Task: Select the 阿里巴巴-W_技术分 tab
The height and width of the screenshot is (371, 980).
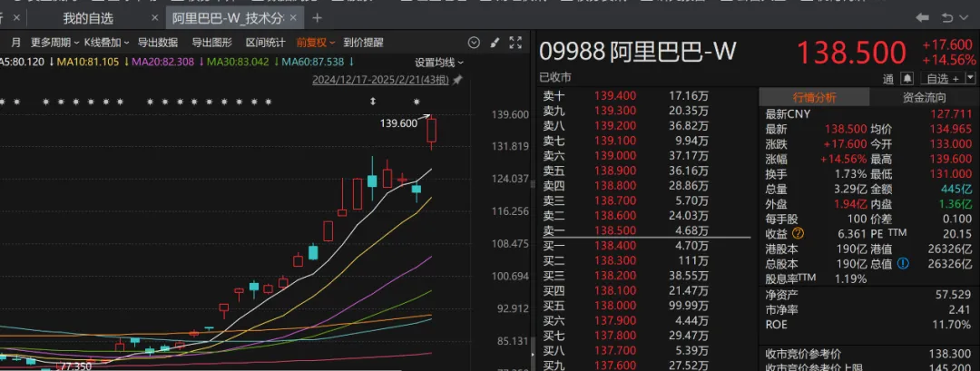Action: 228,18
